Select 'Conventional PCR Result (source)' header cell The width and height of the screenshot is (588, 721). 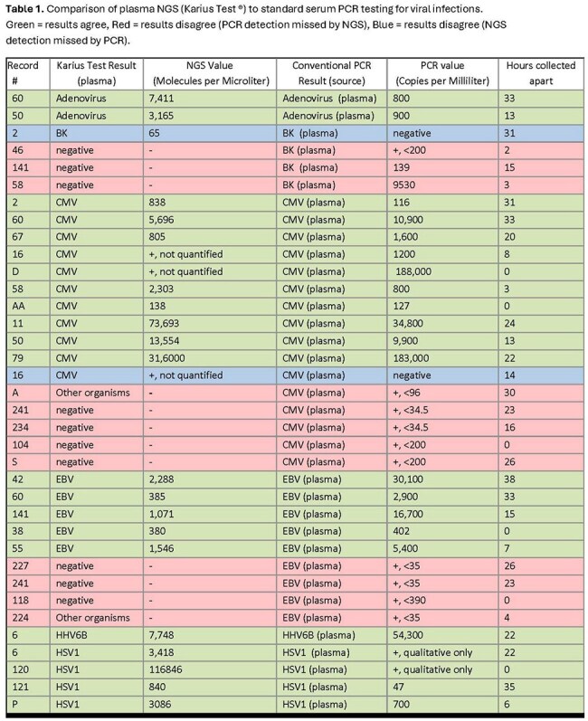[x=331, y=73]
